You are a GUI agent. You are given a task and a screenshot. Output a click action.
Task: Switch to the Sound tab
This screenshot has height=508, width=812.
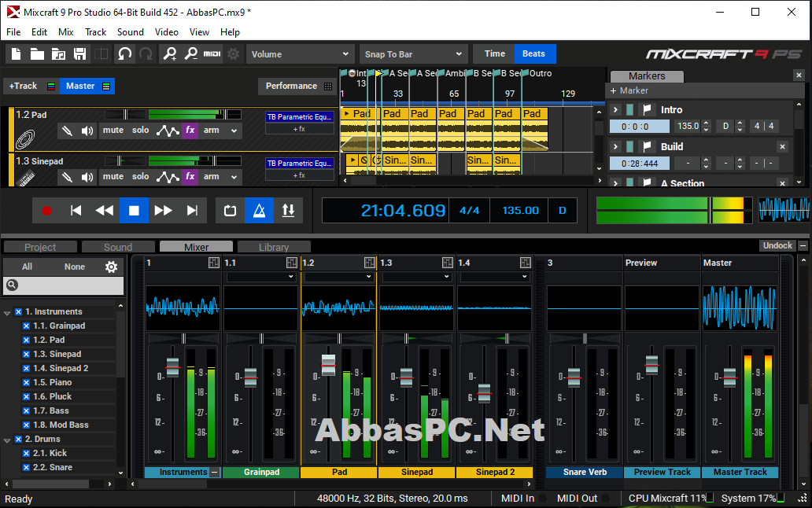click(118, 247)
